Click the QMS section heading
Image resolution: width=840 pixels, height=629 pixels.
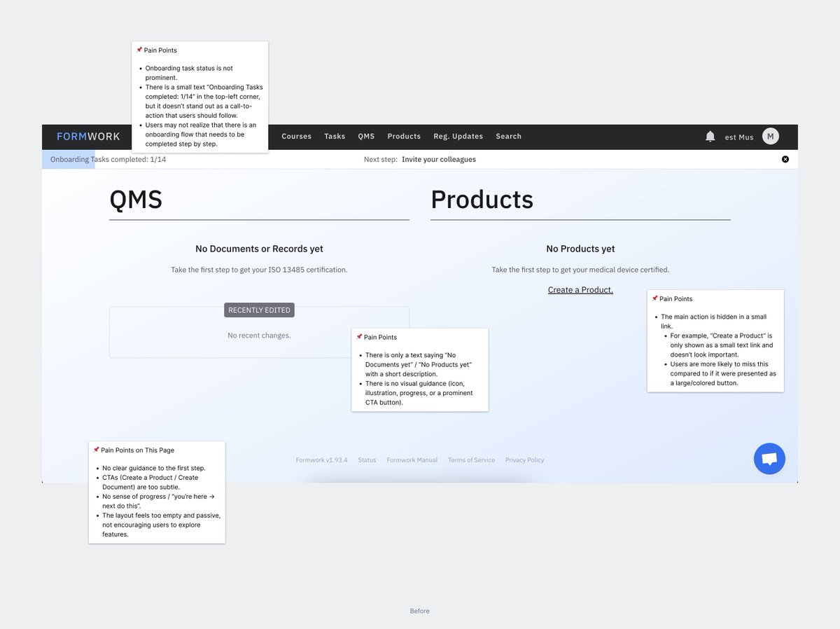[x=136, y=200]
